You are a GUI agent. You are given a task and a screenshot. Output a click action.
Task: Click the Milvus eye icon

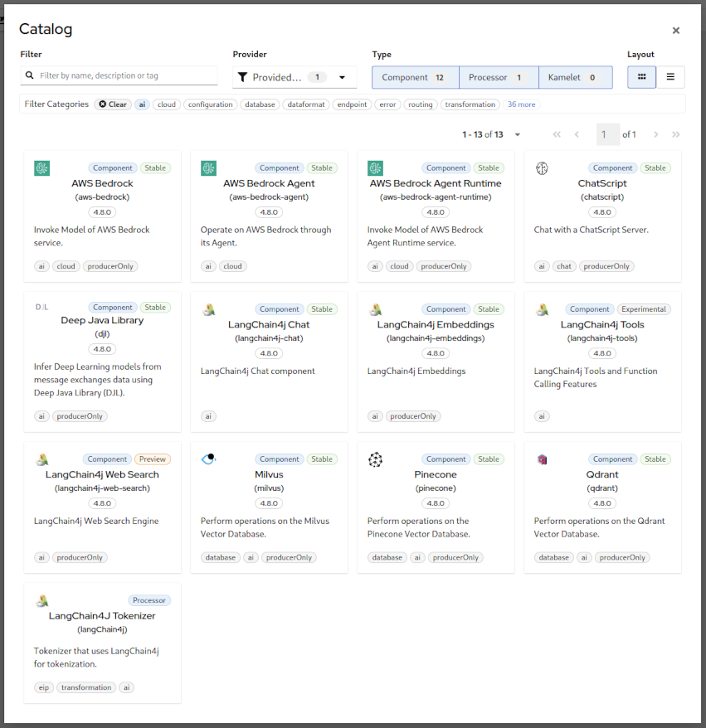pyautogui.click(x=208, y=459)
